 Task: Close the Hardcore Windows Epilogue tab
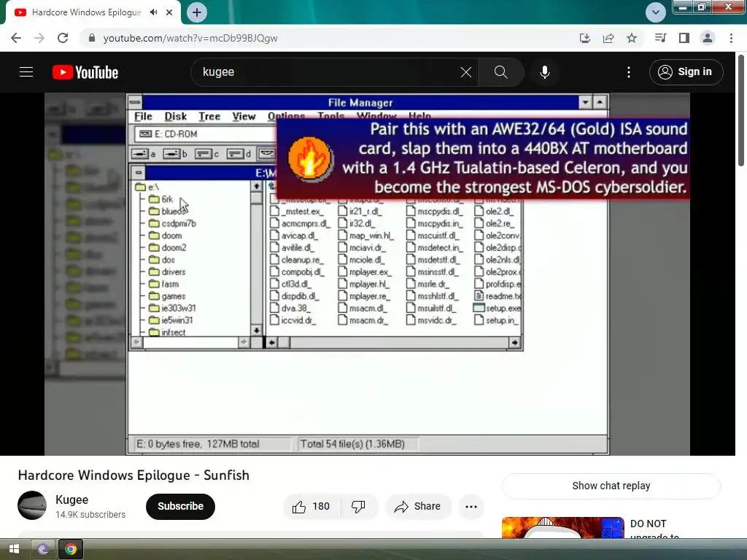(x=169, y=12)
